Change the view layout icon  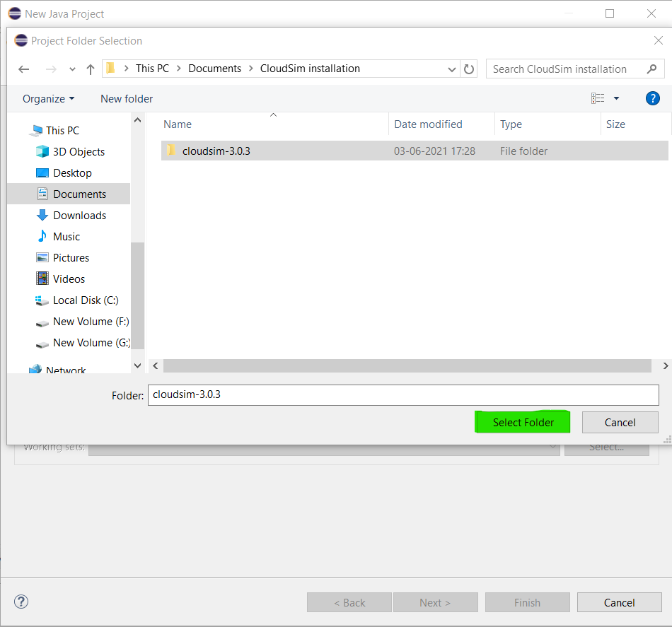point(598,98)
